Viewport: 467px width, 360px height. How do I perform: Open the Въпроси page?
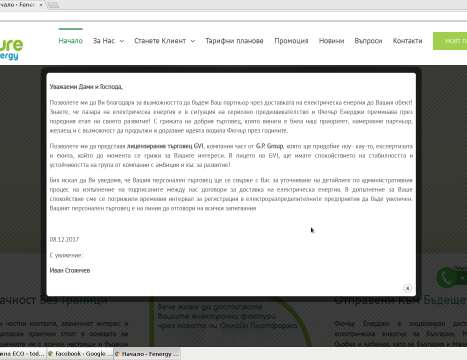(x=368, y=41)
